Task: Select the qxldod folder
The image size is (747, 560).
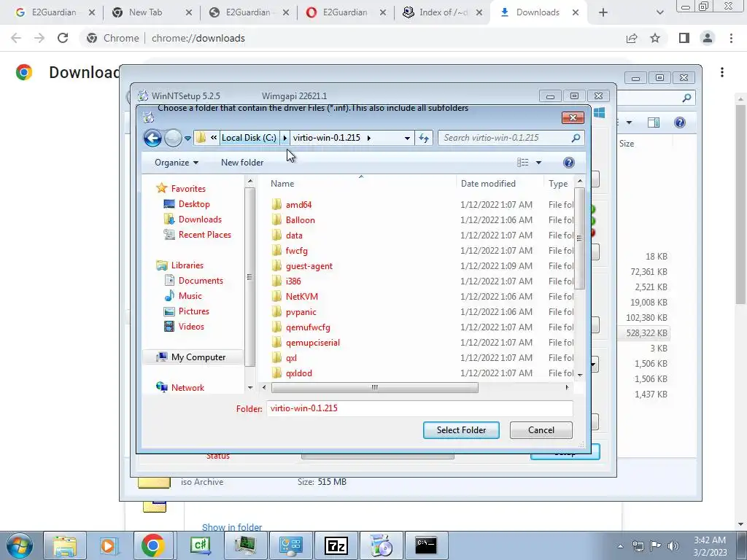Action: [298, 373]
